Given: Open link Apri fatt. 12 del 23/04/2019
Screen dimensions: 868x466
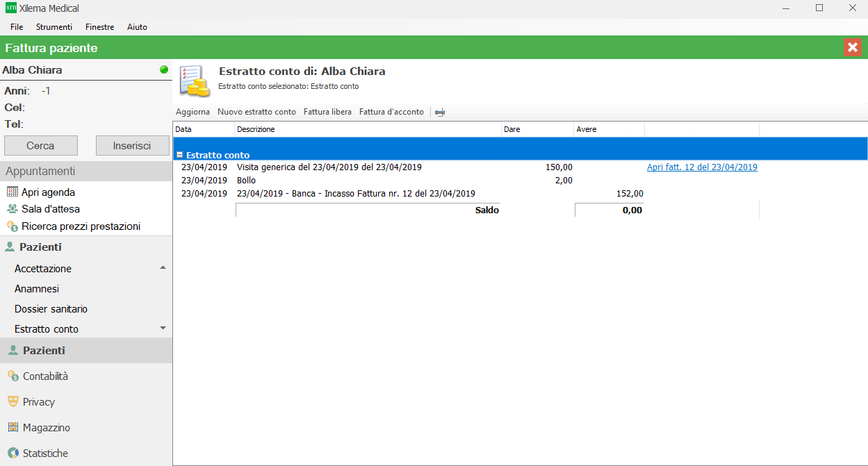Looking at the screenshot, I should pos(702,167).
